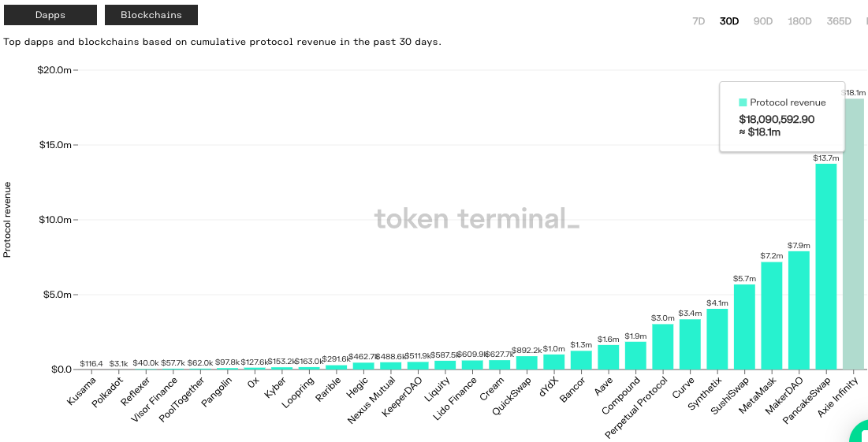Screen dimensions: 868x442
Task: Switch to the Dapps tab
Action: [50, 15]
